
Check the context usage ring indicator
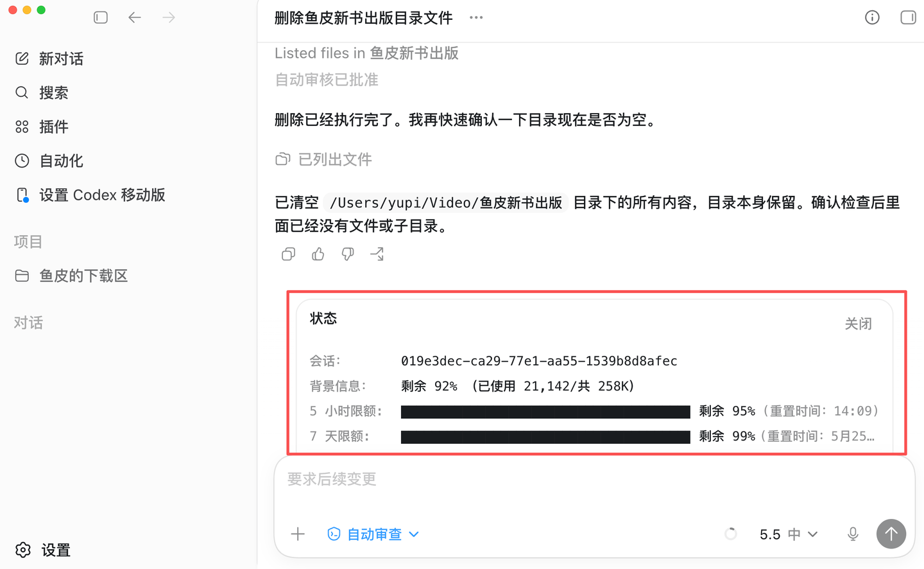[731, 534]
